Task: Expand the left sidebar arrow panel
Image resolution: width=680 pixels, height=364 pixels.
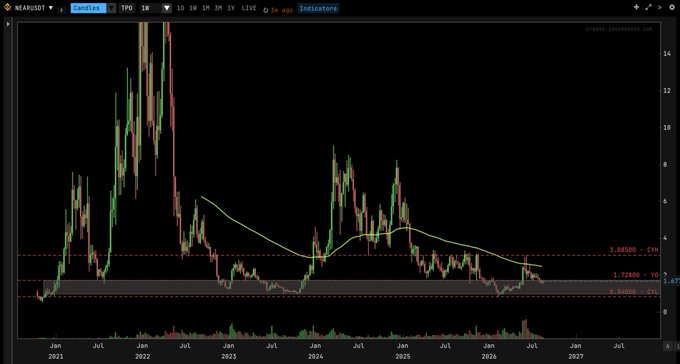Action: (x=8, y=24)
